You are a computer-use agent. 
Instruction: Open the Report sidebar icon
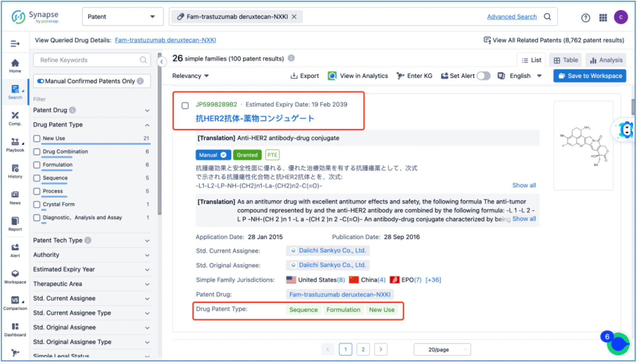15,224
